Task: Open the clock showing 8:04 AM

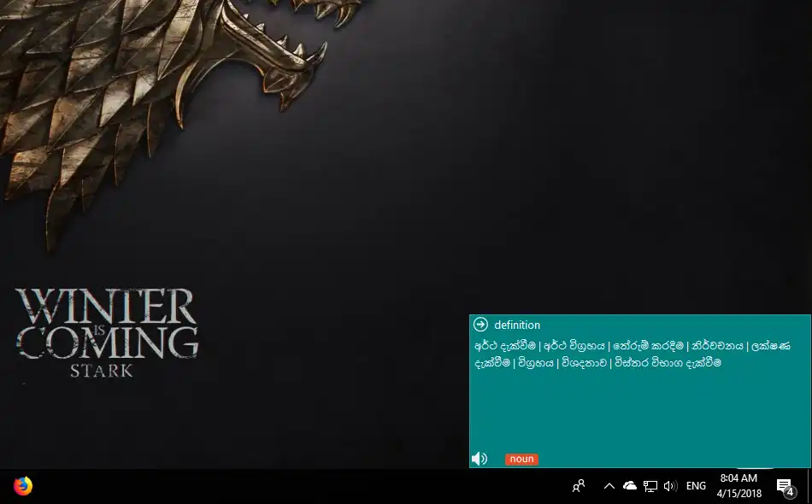Action: (x=738, y=478)
